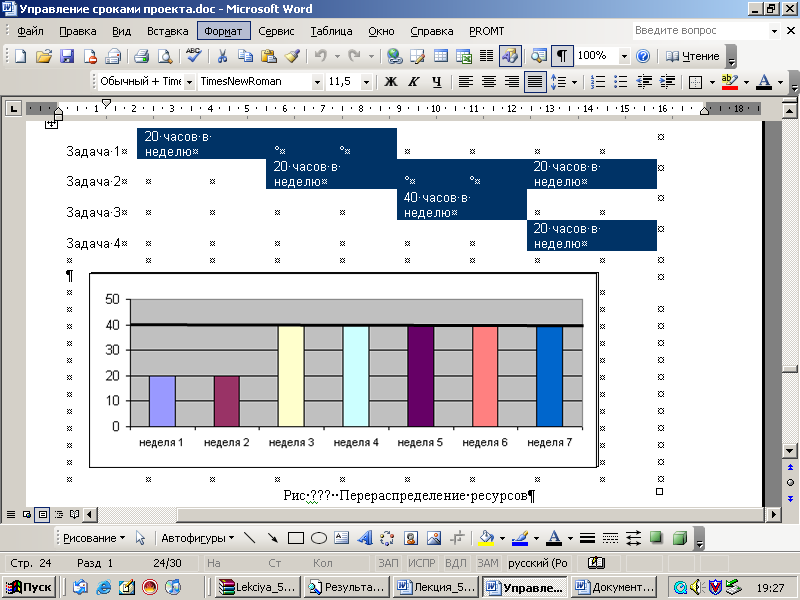The width and height of the screenshot is (800, 600).
Task: Open the PROMT menu
Action: (x=486, y=31)
